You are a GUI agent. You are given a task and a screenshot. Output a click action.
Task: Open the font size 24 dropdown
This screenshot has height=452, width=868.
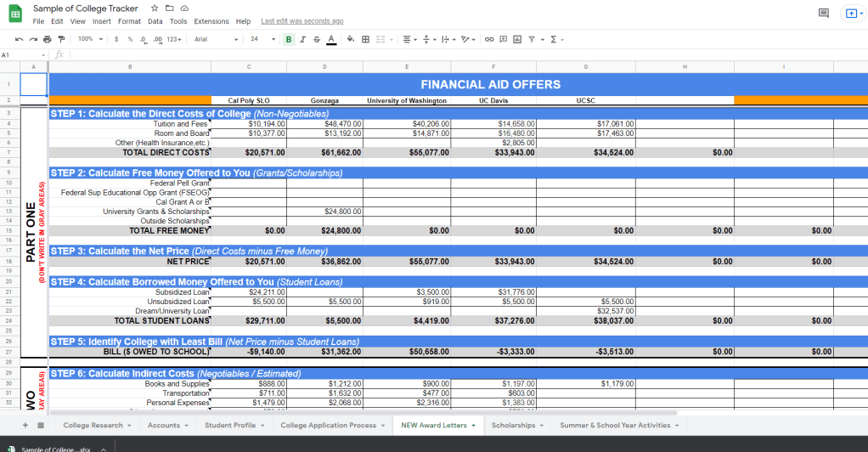pyautogui.click(x=260, y=39)
